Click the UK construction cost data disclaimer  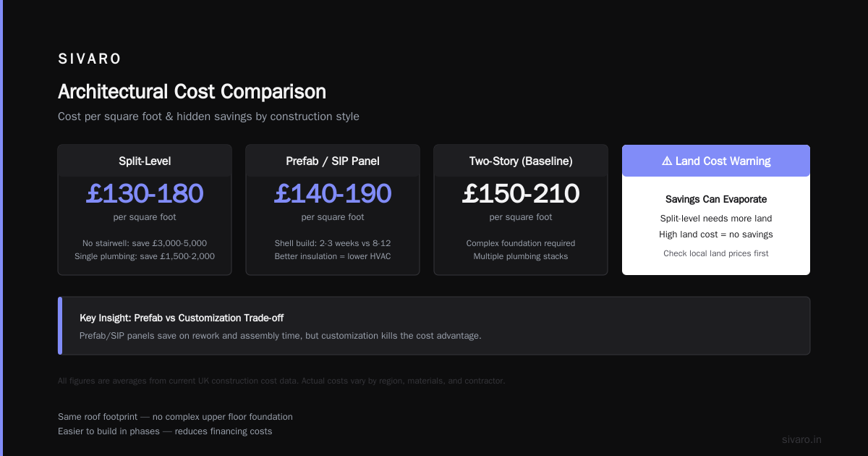pyautogui.click(x=281, y=381)
